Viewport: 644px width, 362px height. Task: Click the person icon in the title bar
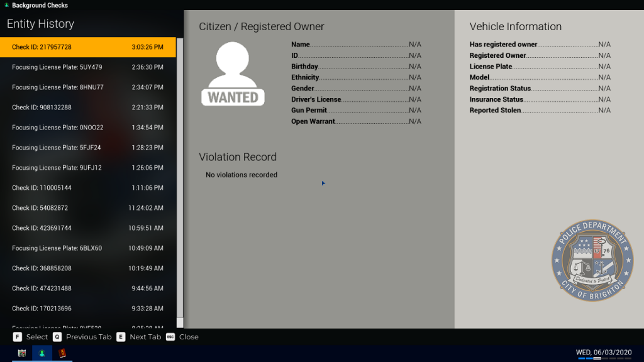tap(6, 4)
